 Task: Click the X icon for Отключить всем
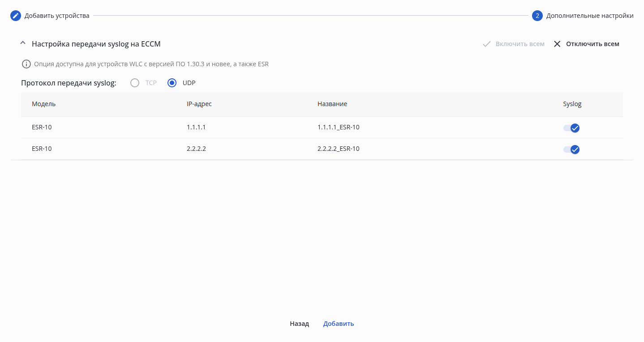click(557, 44)
